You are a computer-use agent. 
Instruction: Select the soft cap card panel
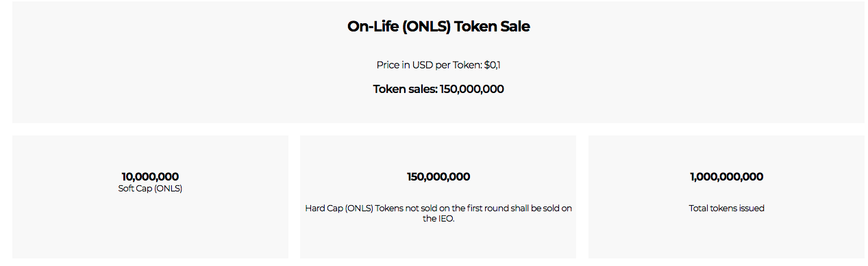click(150, 197)
